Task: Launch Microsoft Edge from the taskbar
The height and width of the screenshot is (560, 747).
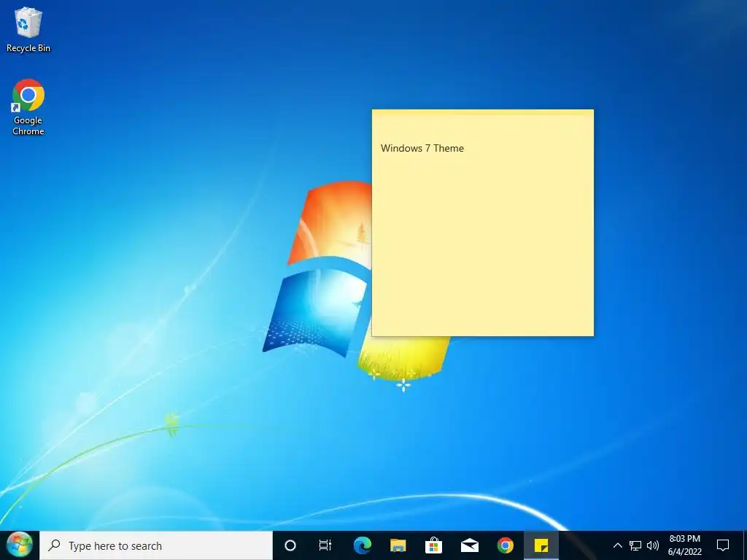Action: [x=362, y=545]
